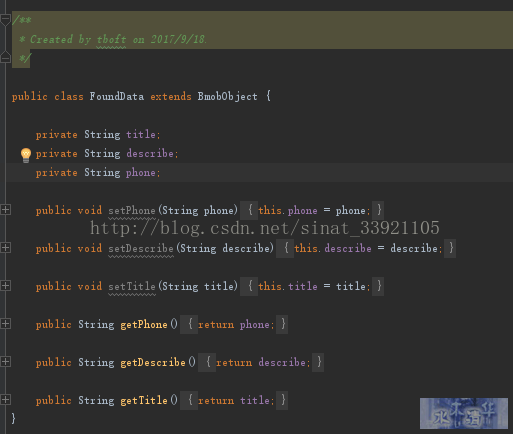The height and width of the screenshot is (434, 513).
Task: Collapse the comment block at its closing fold marker
Action: [5, 58]
